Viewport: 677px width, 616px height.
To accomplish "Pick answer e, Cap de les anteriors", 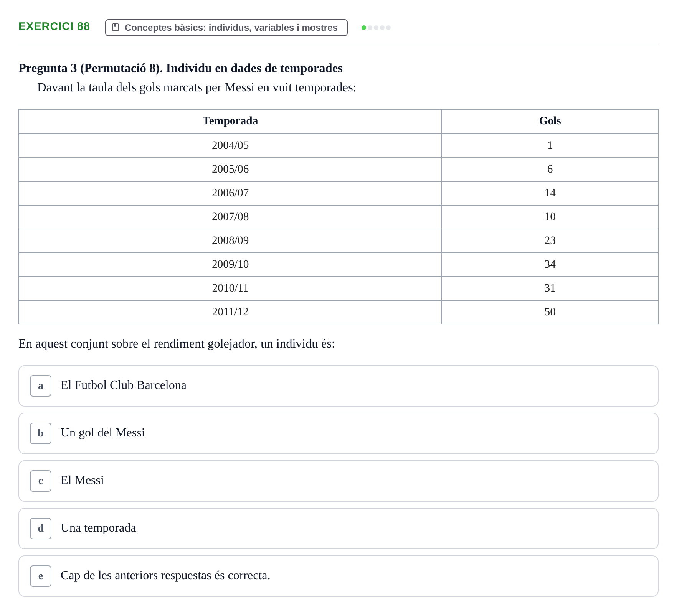I will (338, 576).
